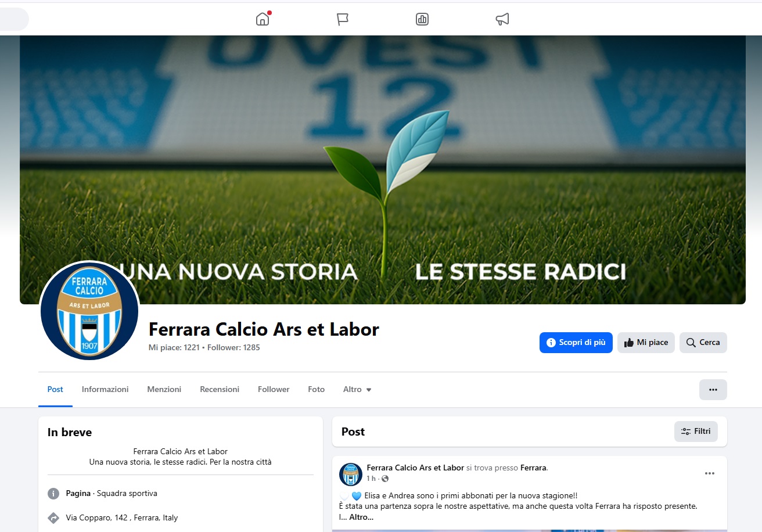This screenshot has height=532, width=762.
Task: Open the Recensioni tab
Action: pyautogui.click(x=220, y=389)
